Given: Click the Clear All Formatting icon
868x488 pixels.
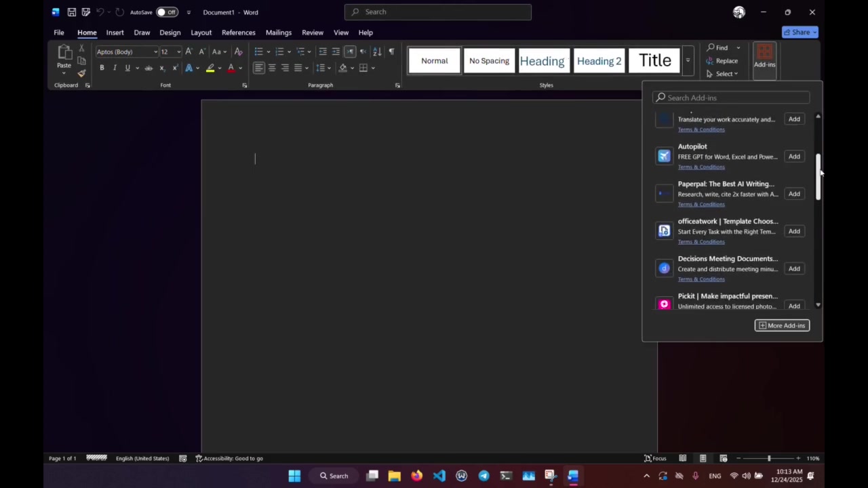Looking at the screenshot, I should tap(238, 52).
